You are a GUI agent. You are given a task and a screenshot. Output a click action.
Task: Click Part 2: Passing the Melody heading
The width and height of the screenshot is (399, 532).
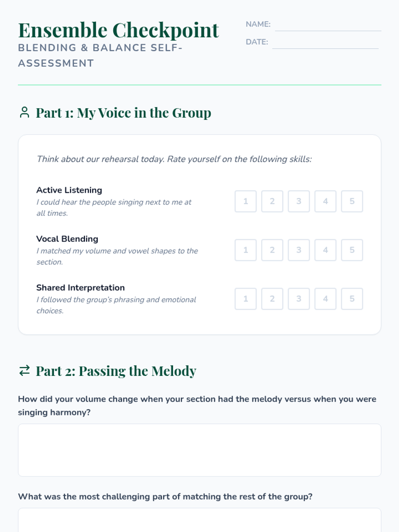click(x=116, y=371)
